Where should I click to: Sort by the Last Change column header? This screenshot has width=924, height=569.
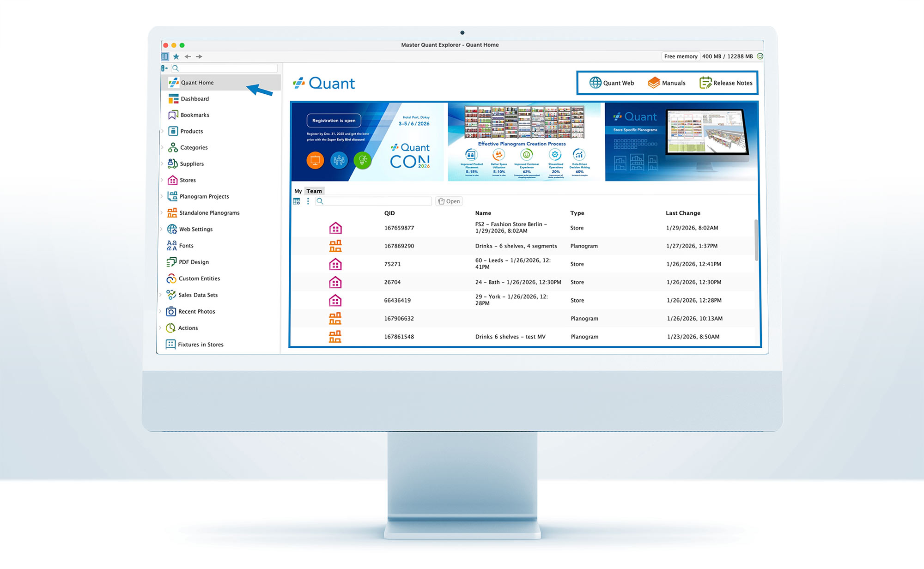coord(683,213)
